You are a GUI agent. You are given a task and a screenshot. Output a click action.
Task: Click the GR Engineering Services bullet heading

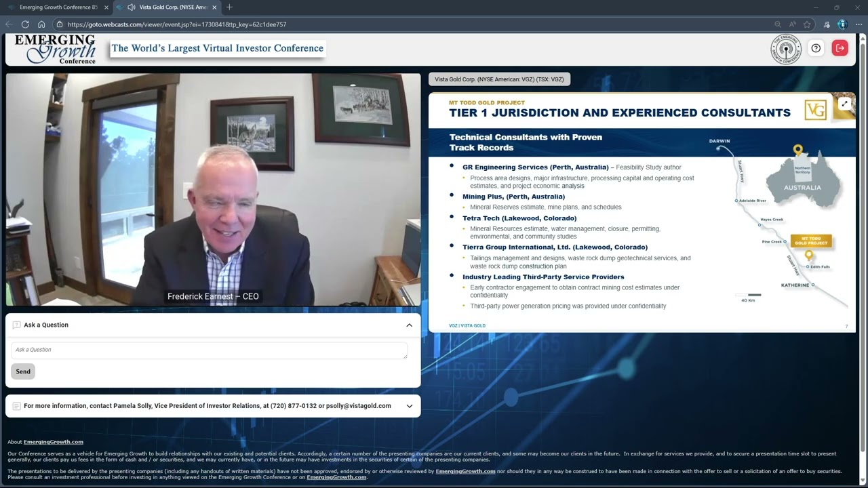(x=536, y=167)
